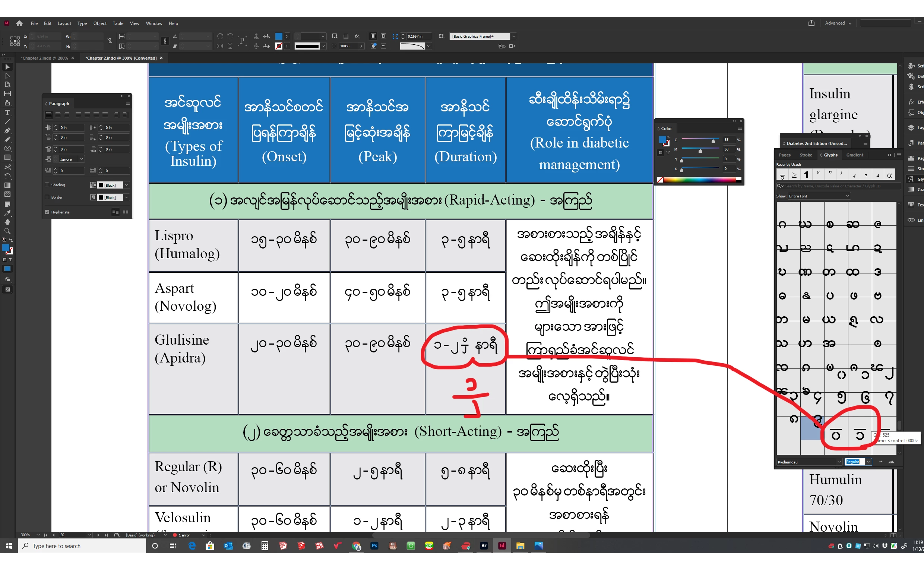
Task: Select the Type tool
Action: click(7, 113)
